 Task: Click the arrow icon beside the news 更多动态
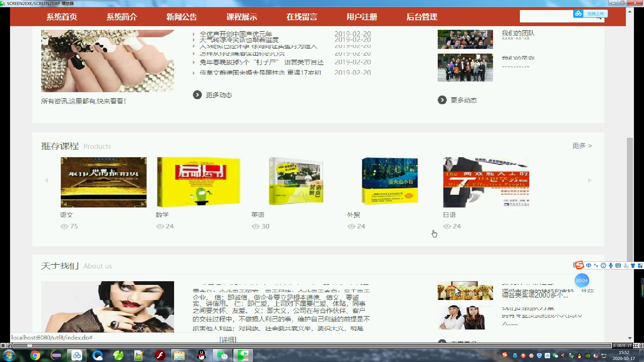pos(197,95)
